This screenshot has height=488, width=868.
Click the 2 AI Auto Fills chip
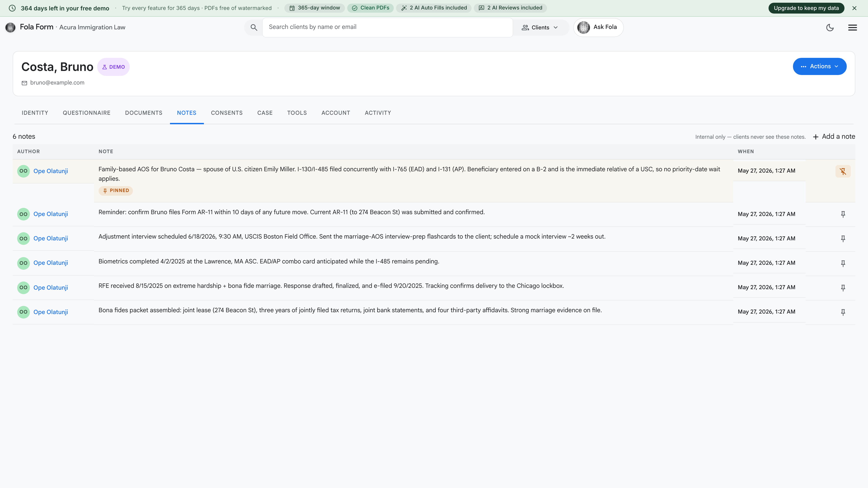(434, 8)
